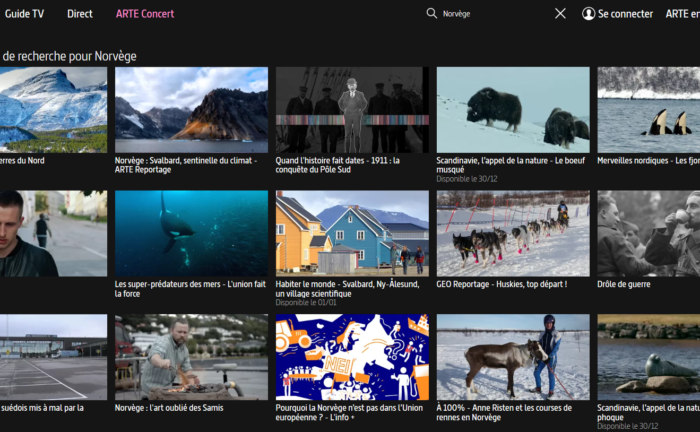Open the Norvège Union européenne illustrated thumbnail
Image resolution: width=700 pixels, height=432 pixels.
tap(352, 357)
